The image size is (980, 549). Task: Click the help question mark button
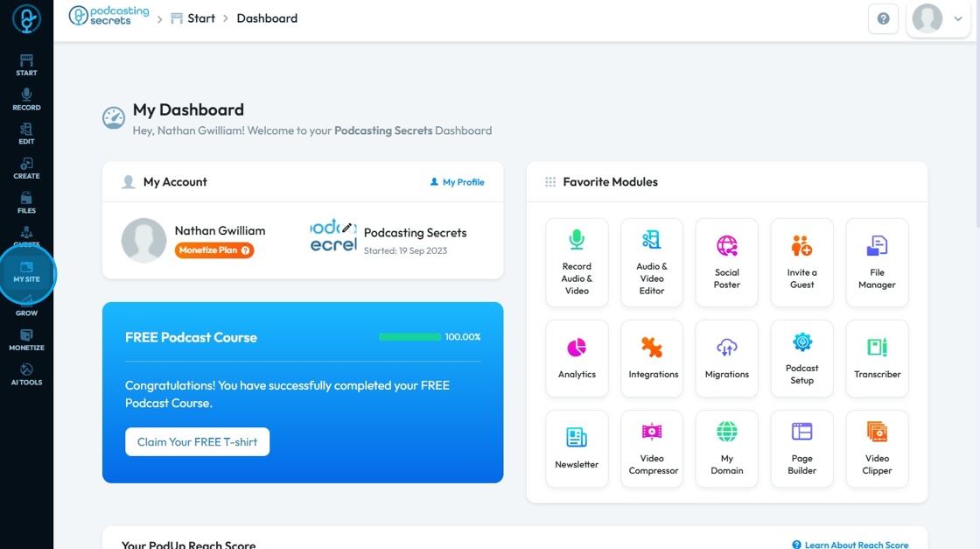tap(883, 18)
